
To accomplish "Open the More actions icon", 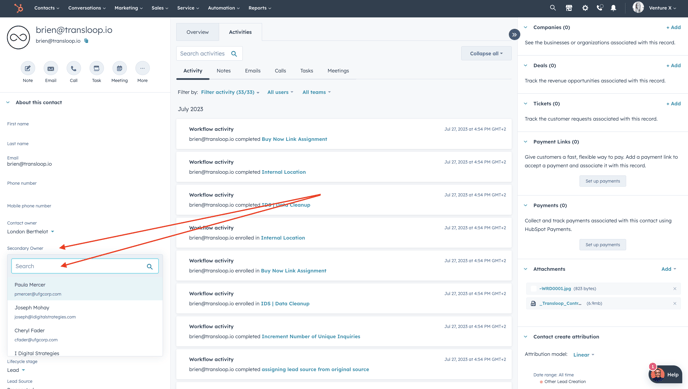I will tap(142, 68).
